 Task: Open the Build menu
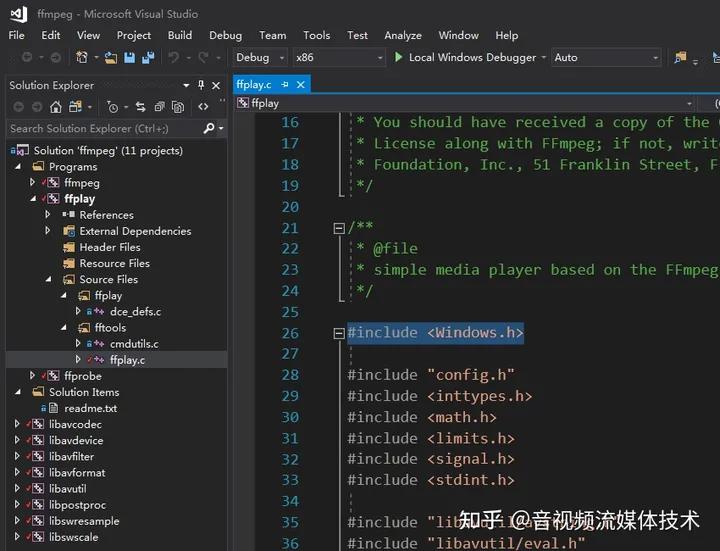[180, 35]
